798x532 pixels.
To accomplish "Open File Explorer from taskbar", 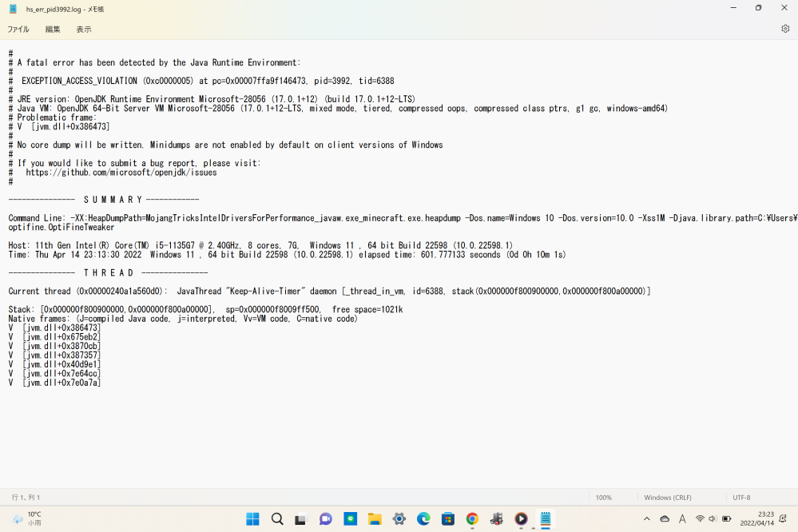I will pyautogui.click(x=375, y=518).
